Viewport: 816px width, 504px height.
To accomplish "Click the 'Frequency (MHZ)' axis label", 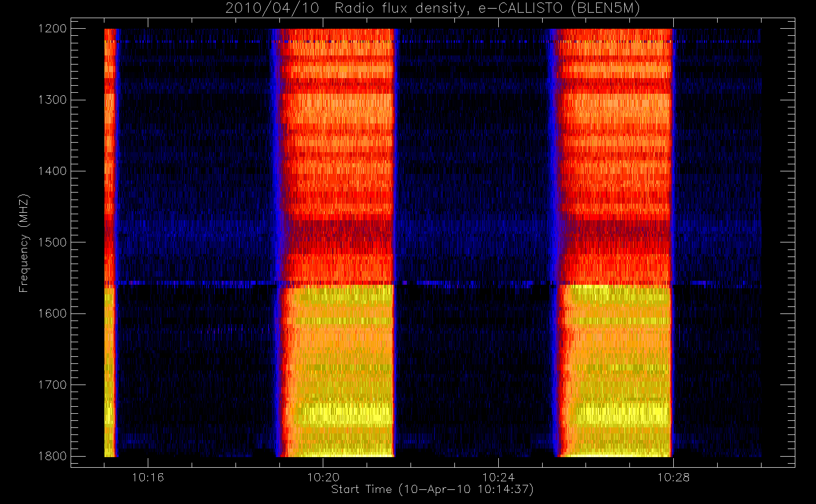I will 24,243.
